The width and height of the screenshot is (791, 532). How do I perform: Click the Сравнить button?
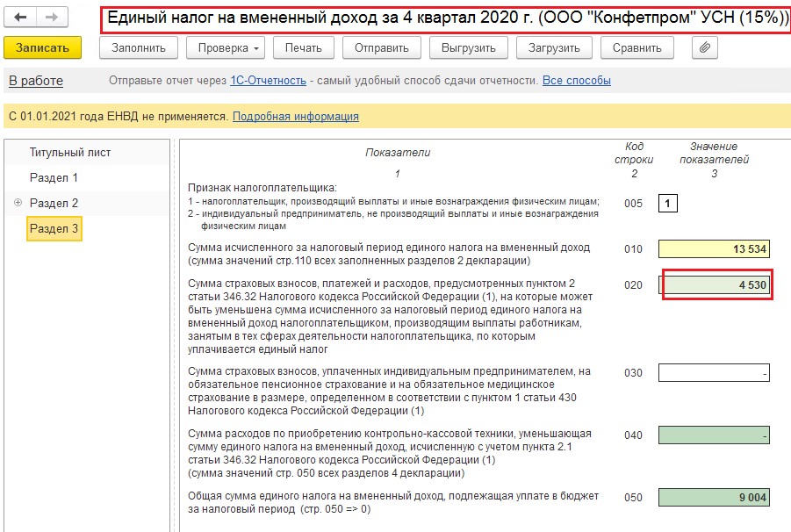[636, 48]
